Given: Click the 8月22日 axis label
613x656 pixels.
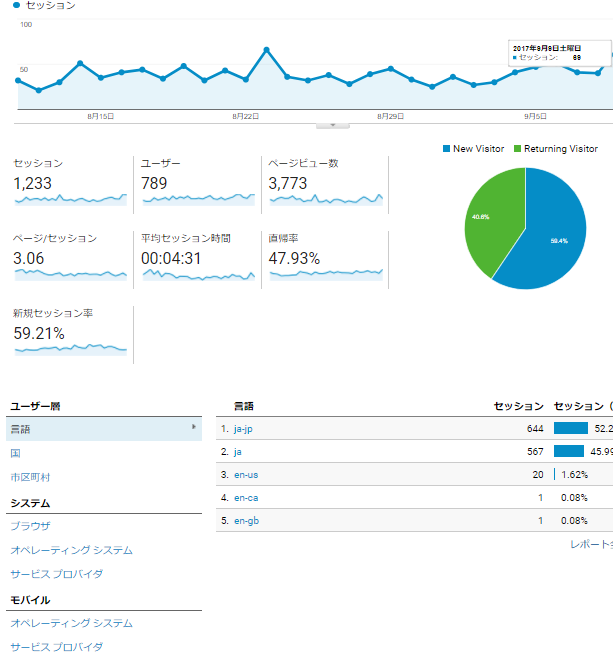Looking at the screenshot, I should [246, 116].
